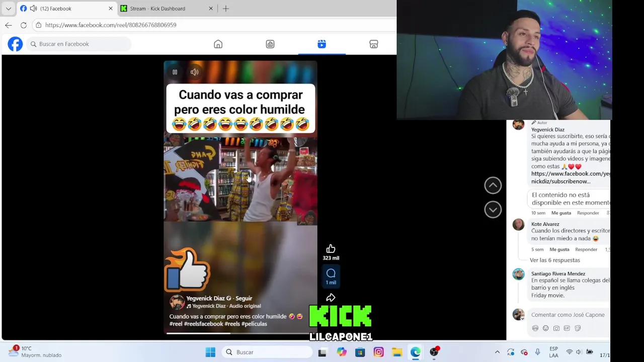Viewport: 644px width, 362px height.
Task: Open reel comments bubble icon
Action: tap(331, 273)
